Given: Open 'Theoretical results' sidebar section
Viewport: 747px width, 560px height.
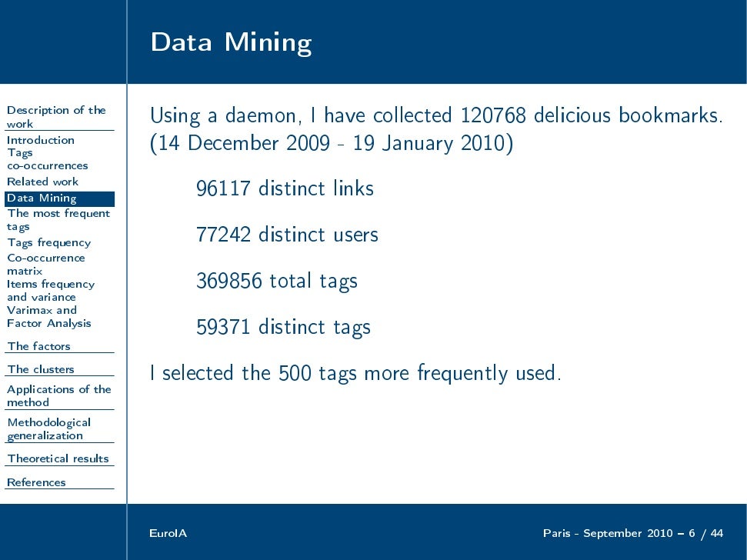Looking at the screenshot, I should click(x=58, y=458).
